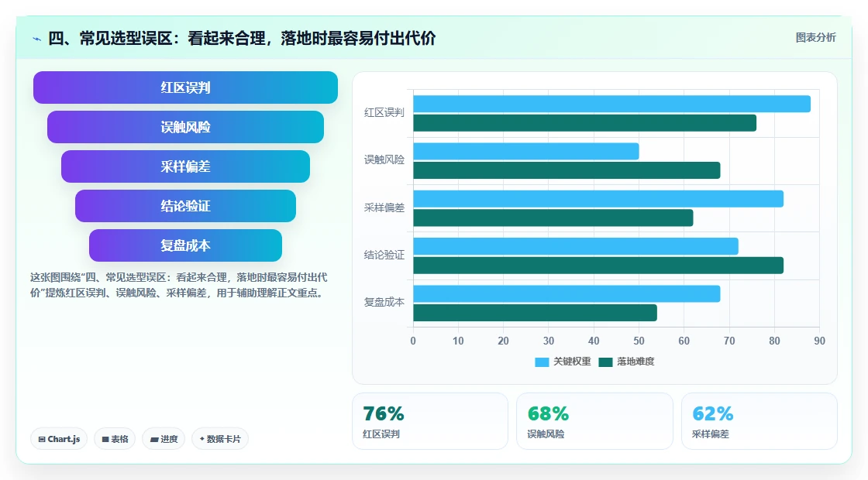The height and width of the screenshot is (480, 868).
Task: Click the 红区误判 blue 关键权重 bar
Action: (611, 104)
